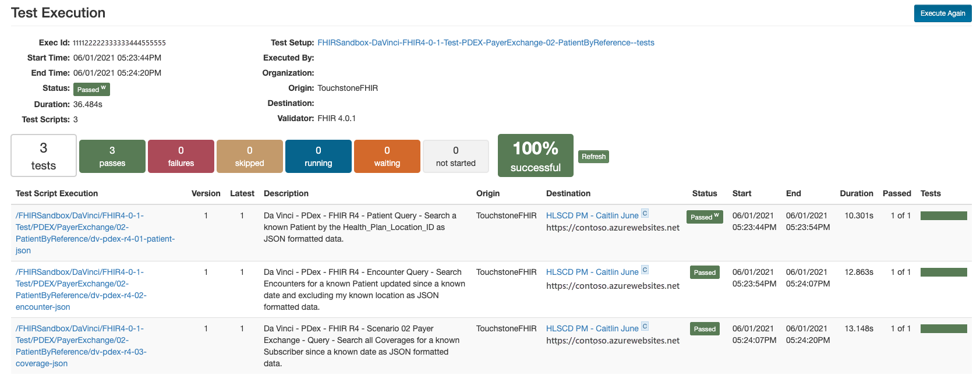Select the 0 failures tile
Screen dimensions: 980x375
pyautogui.click(x=181, y=156)
